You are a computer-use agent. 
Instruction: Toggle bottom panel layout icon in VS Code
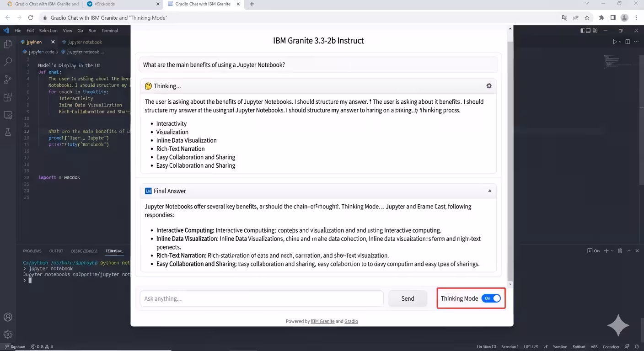[587, 31]
